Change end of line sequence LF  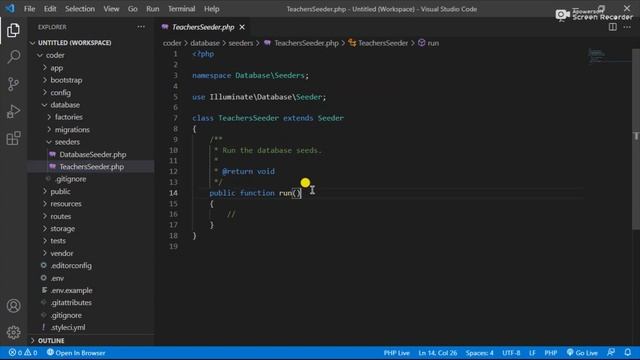pyautogui.click(x=532, y=353)
